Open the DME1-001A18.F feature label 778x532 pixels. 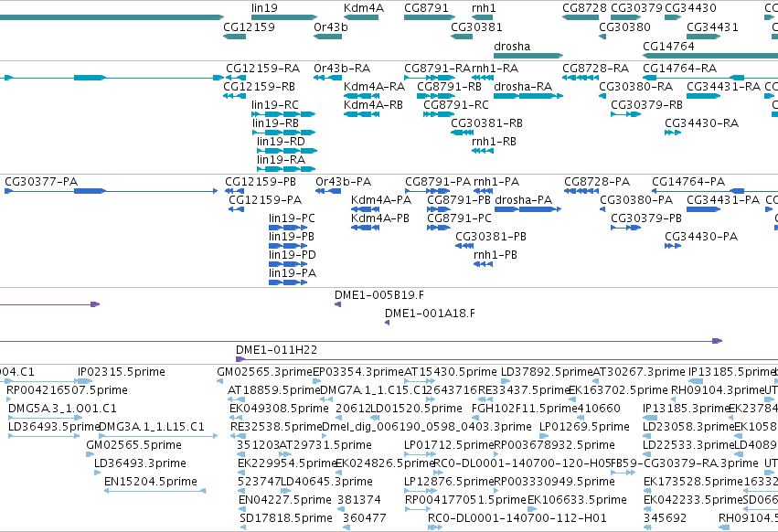[x=430, y=314]
